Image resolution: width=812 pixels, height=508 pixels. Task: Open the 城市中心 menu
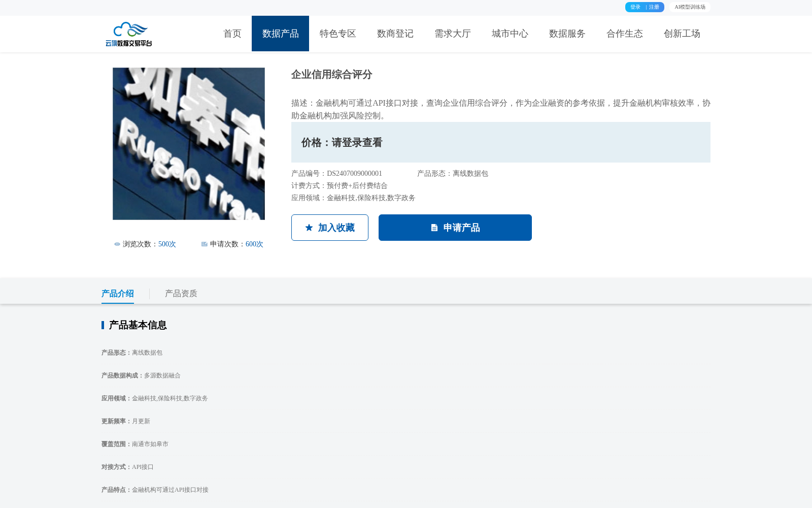[x=510, y=34]
